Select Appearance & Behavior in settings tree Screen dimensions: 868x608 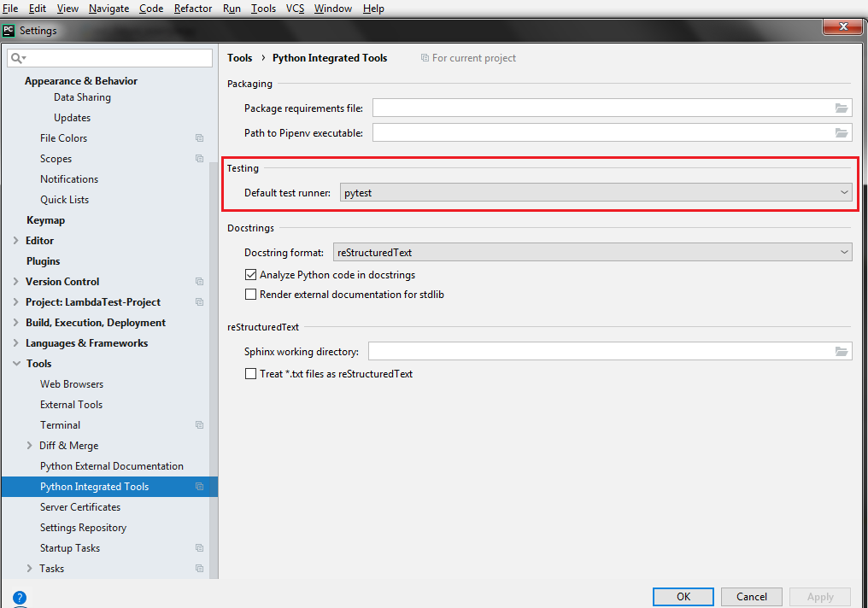tap(81, 81)
